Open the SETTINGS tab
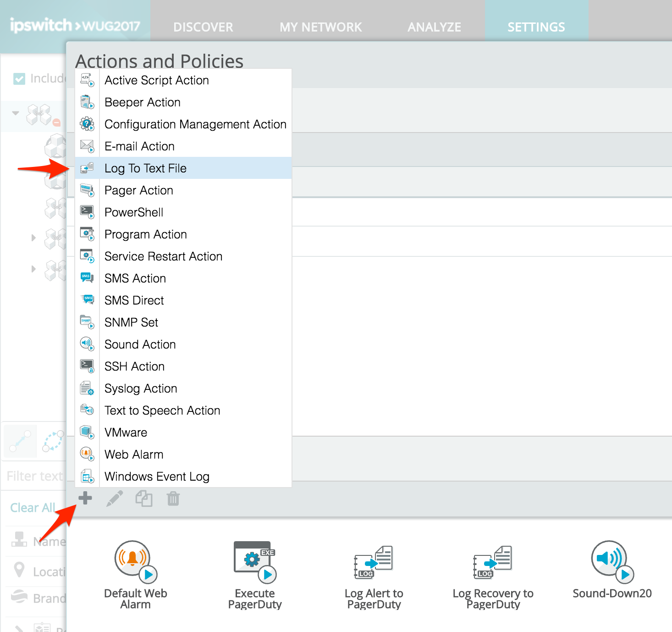The image size is (672, 632). tap(536, 27)
